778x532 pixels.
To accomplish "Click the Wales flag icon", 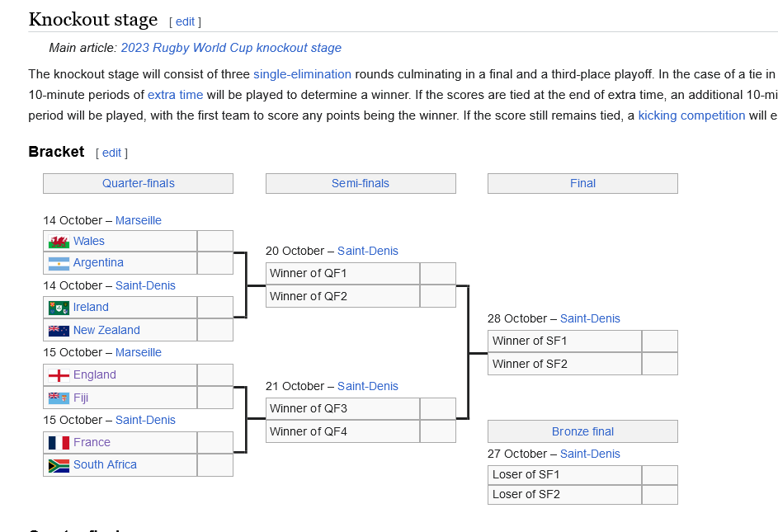I will (x=59, y=242).
